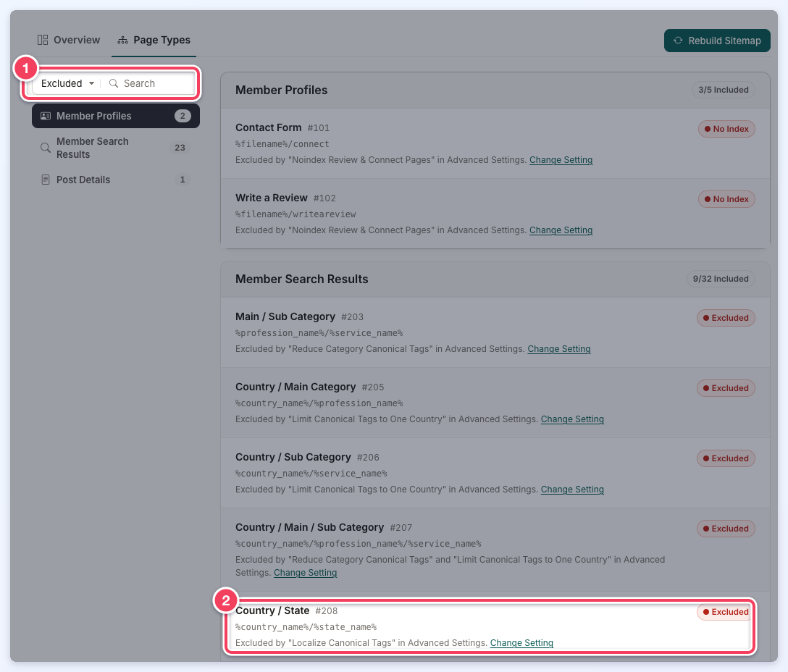The width and height of the screenshot is (788, 672).
Task: Click the %country_name%/%state_name% pattern text
Action: coord(306,627)
